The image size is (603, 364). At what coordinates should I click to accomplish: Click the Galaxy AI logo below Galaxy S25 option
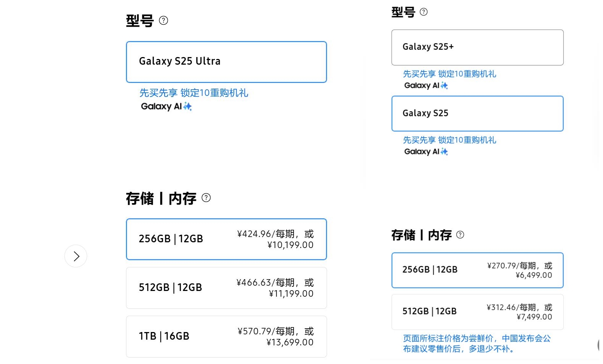tap(426, 152)
